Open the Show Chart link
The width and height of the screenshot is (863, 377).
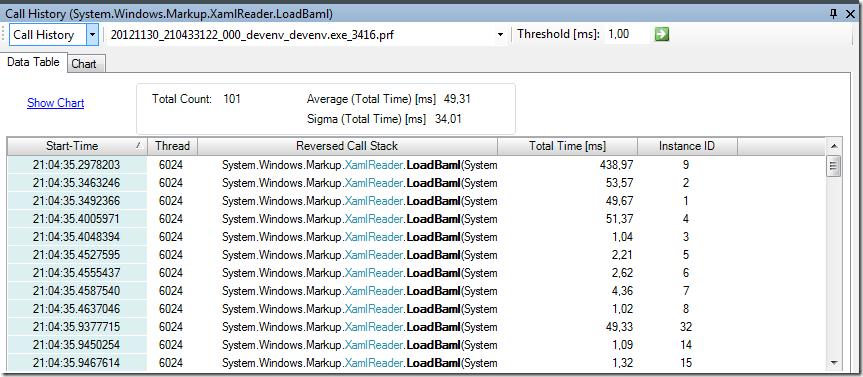56,103
